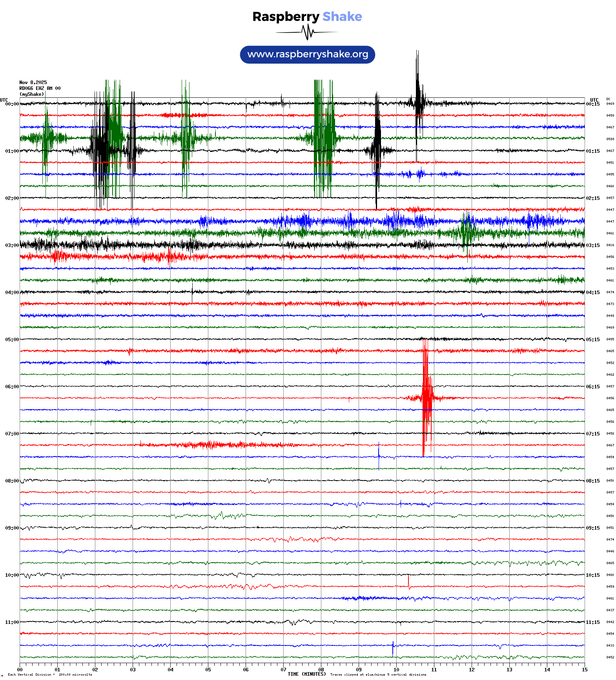
Task: Click the 11:00 time label on left axis
Action: (12, 622)
